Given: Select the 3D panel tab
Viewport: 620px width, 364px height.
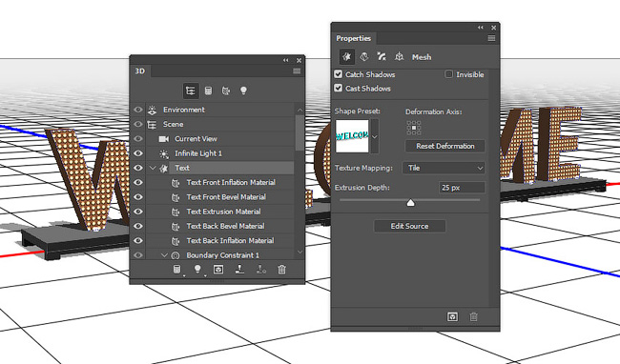Looking at the screenshot, I should (140, 71).
